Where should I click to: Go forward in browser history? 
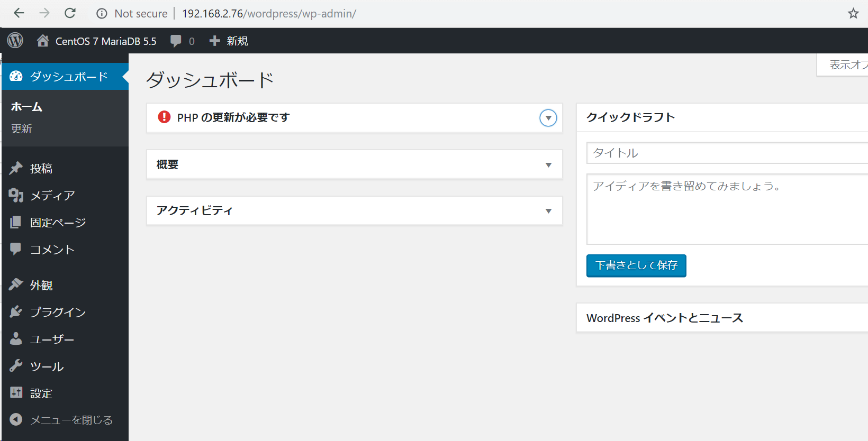44,13
